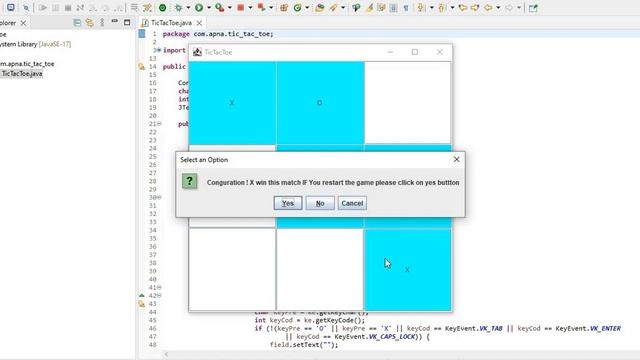Click the Cancel button in dialog
This screenshot has width=640, height=360.
click(x=352, y=203)
